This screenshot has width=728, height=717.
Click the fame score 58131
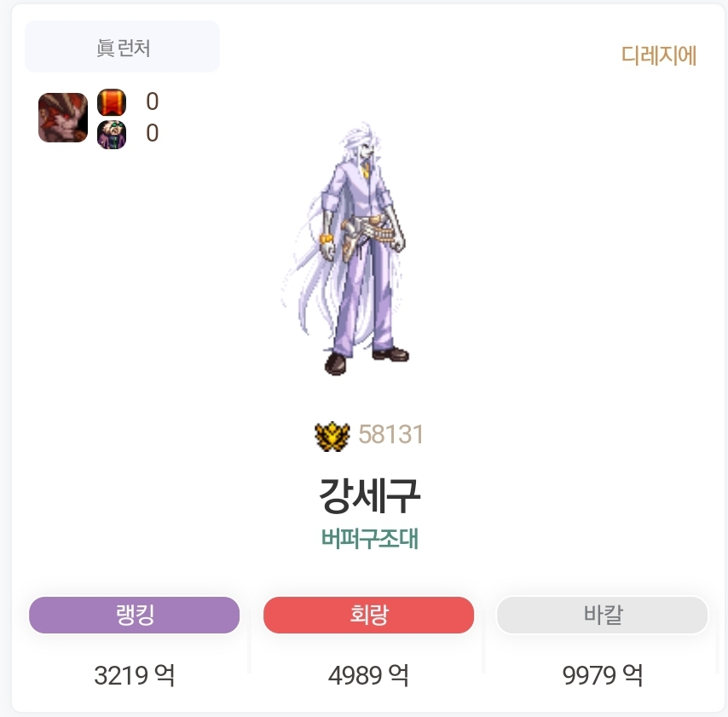pyautogui.click(x=391, y=435)
